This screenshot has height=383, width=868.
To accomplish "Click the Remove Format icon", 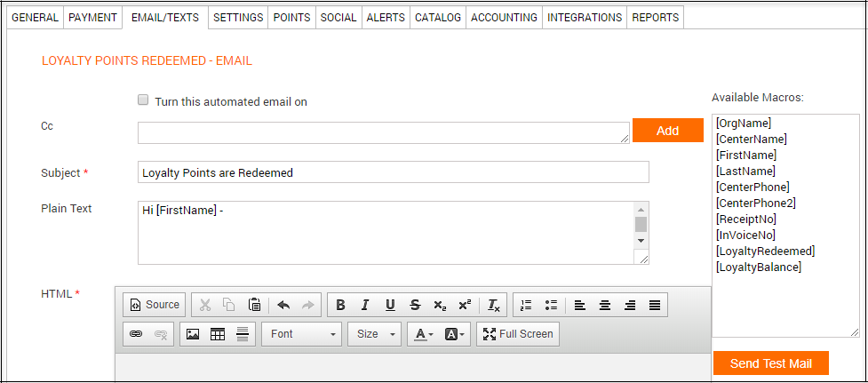I will [494, 305].
